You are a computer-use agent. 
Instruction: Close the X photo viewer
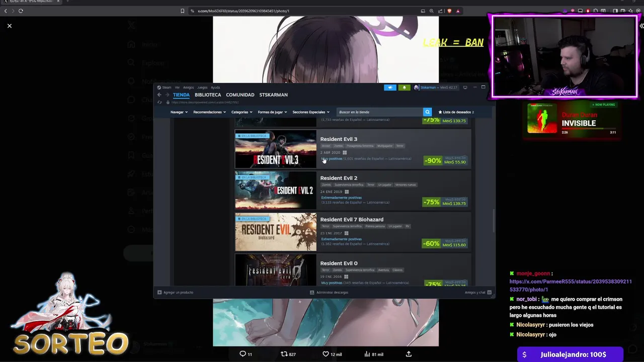(x=10, y=26)
